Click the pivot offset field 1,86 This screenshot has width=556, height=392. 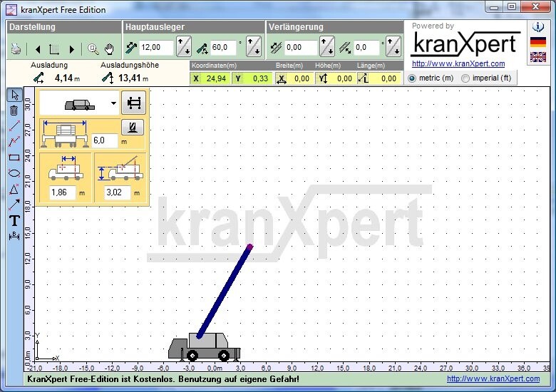pyautogui.click(x=63, y=192)
